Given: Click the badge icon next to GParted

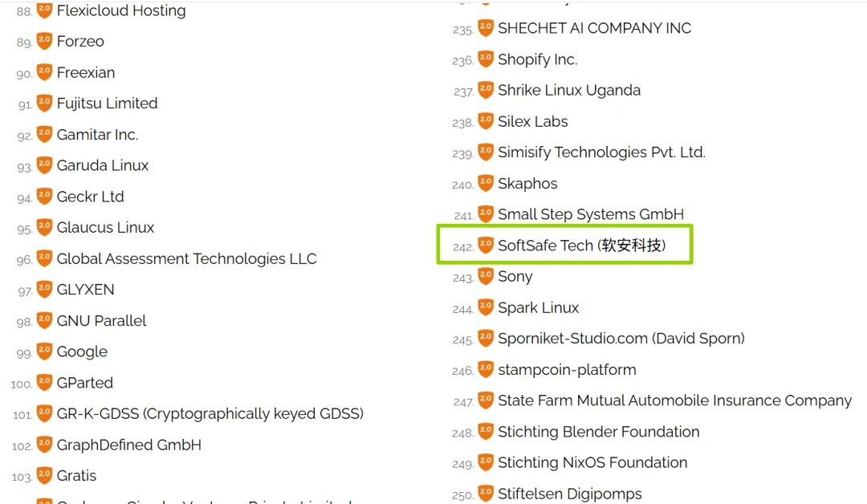Looking at the screenshot, I should [x=44, y=382].
